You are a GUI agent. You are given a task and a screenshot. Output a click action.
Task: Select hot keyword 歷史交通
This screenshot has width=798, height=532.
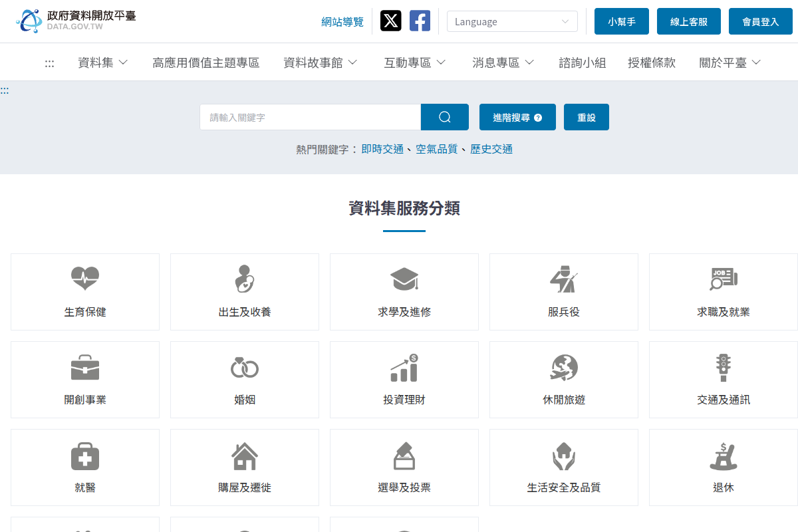coord(491,149)
